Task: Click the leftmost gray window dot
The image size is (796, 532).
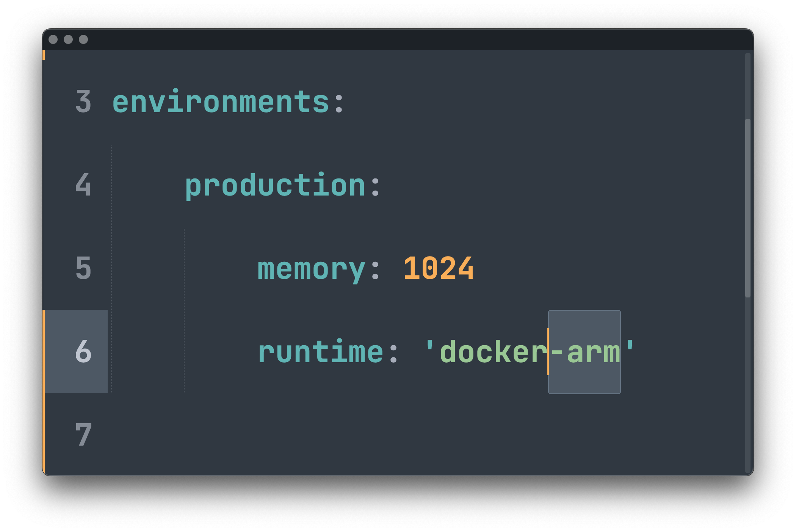Action: pyautogui.click(x=53, y=39)
